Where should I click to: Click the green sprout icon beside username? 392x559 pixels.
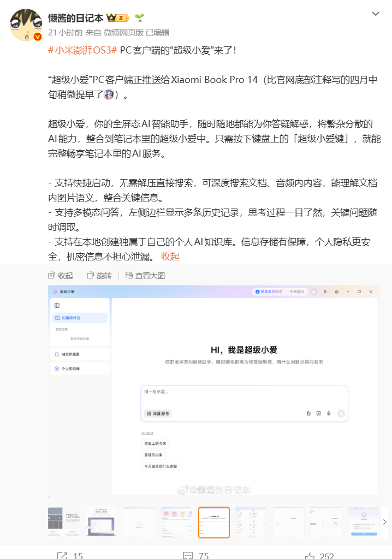[x=139, y=18]
